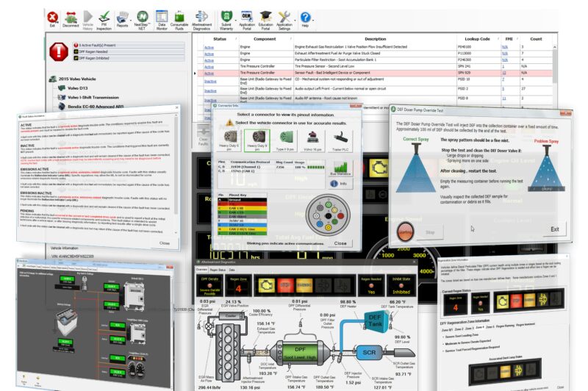The height and width of the screenshot is (391, 588).
Task: Select Bendix EC-60 Advanced ABS in tree
Action: point(96,107)
